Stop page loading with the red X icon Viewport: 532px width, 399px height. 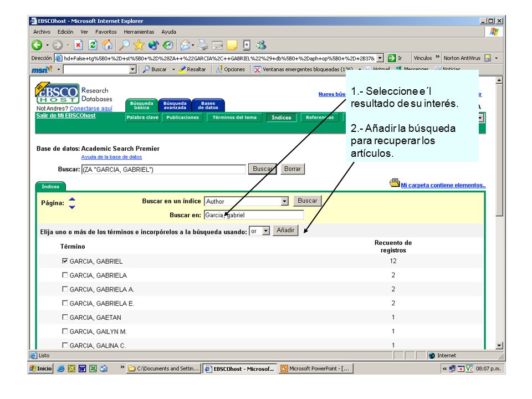(78, 45)
